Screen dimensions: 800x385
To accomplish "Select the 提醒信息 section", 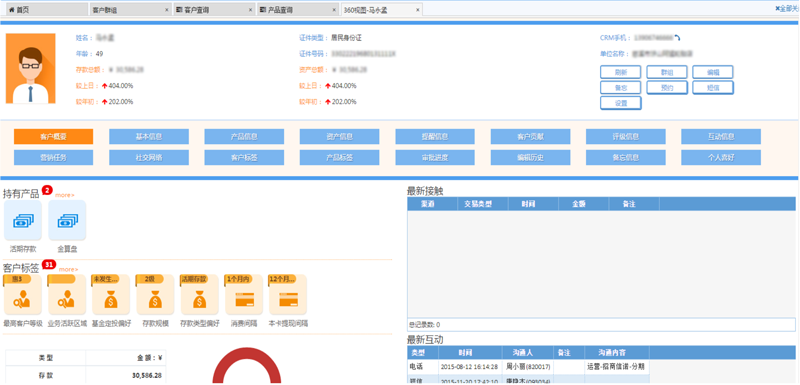I will (x=435, y=137).
